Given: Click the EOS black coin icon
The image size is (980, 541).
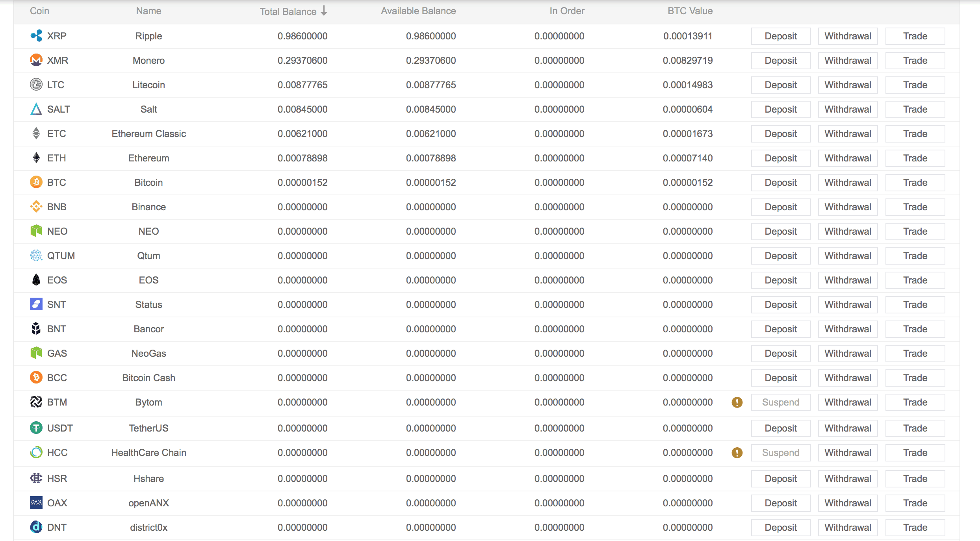Looking at the screenshot, I should pyautogui.click(x=36, y=280).
